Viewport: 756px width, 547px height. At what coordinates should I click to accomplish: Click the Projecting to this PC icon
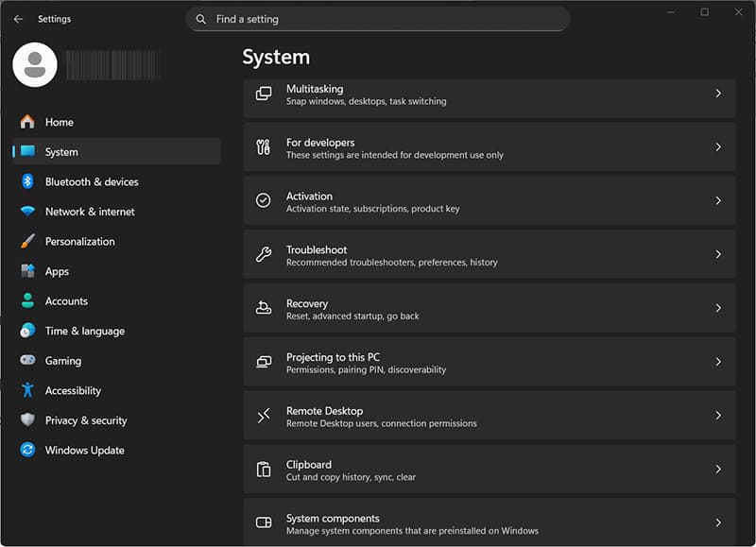pyautogui.click(x=264, y=362)
